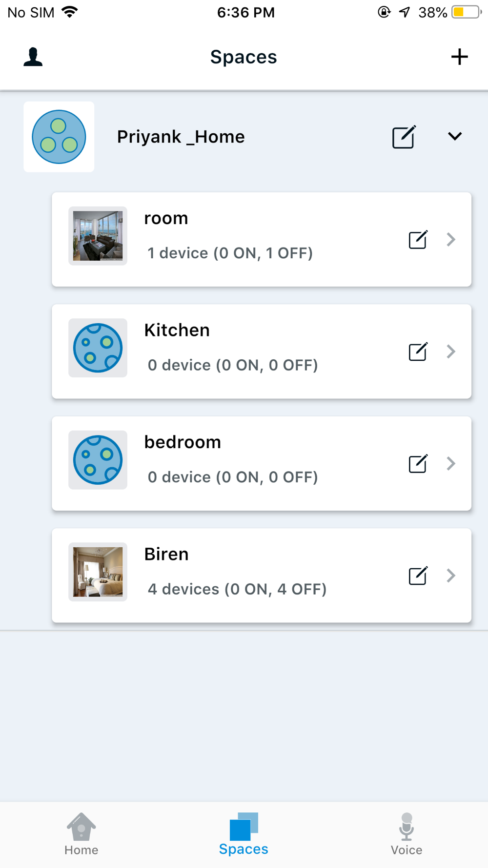Edit the bedroom entry
Screen dimensions: 488x868
click(x=418, y=463)
